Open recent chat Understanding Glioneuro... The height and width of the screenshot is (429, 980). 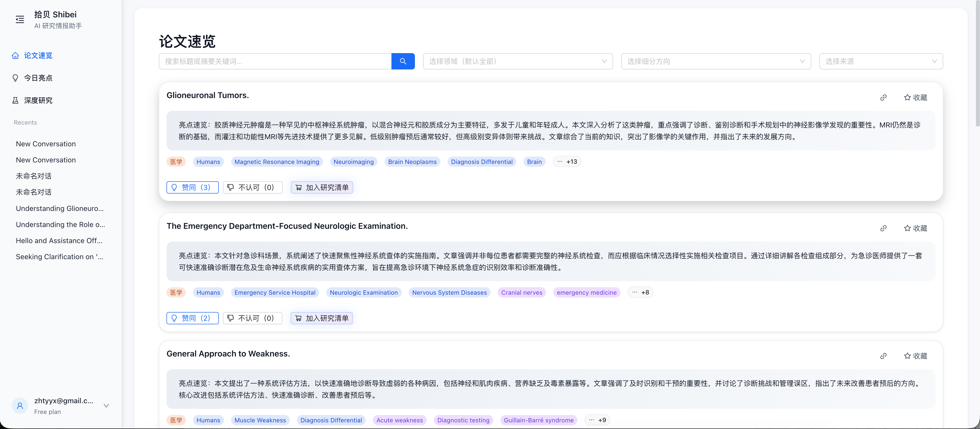click(x=60, y=208)
